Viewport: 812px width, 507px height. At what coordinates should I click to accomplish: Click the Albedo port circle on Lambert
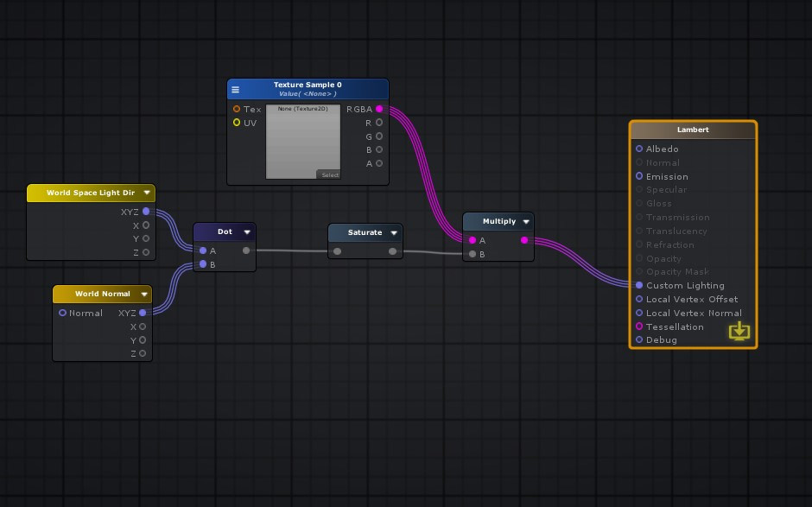point(638,149)
